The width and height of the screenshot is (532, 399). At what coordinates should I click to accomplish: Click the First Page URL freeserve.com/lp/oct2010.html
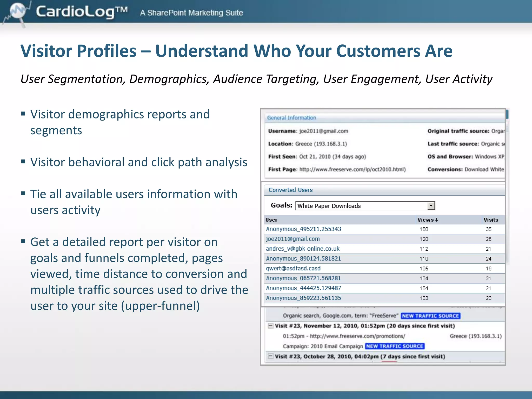click(x=353, y=169)
